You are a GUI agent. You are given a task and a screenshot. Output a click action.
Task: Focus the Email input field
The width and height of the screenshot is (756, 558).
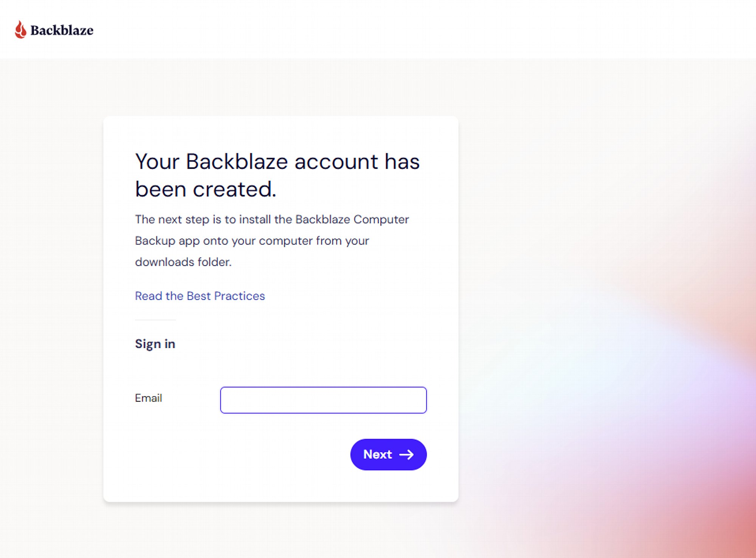pyautogui.click(x=324, y=400)
